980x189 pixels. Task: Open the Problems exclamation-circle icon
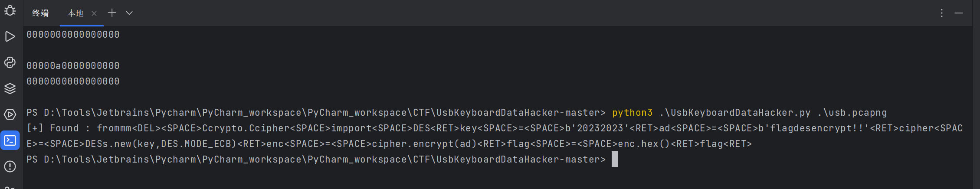click(10, 166)
